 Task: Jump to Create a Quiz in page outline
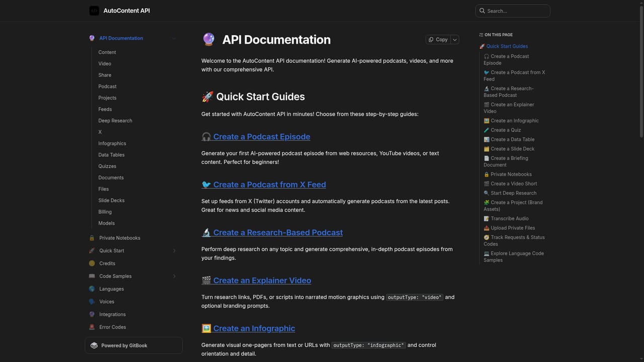point(503,130)
